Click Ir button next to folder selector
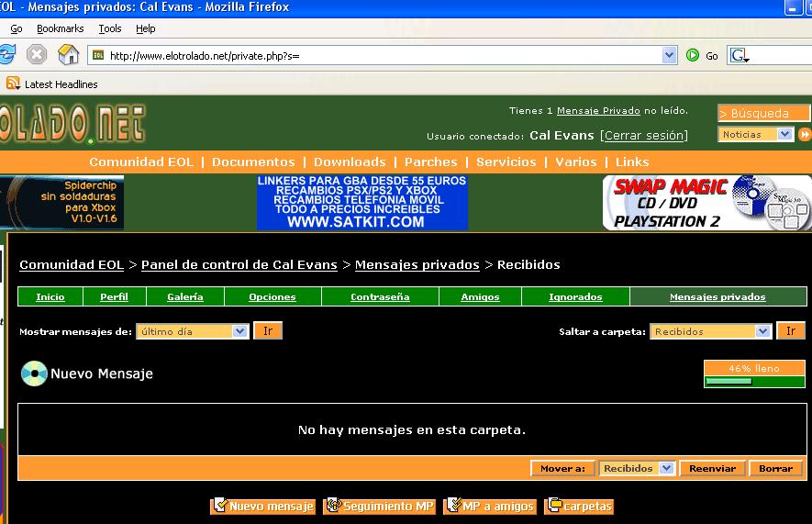 pos(791,331)
